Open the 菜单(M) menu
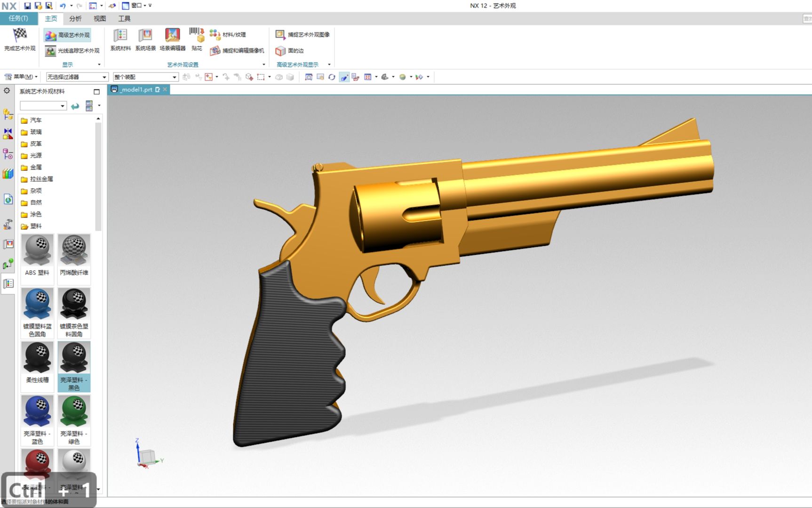 tap(21, 77)
